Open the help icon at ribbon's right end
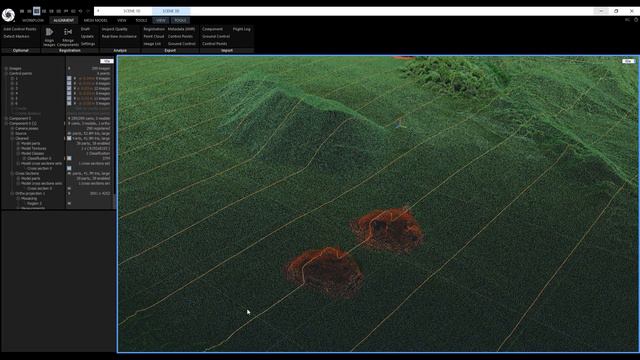This screenshot has width=640, height=360. pos(636,20)
